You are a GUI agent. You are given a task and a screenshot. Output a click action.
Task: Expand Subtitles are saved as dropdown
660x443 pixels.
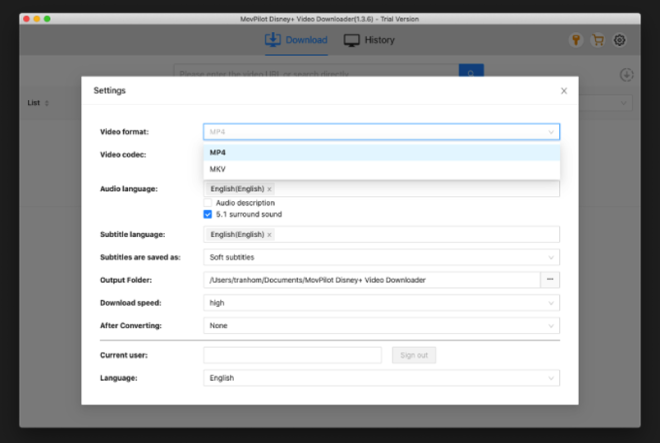(381, 257)
